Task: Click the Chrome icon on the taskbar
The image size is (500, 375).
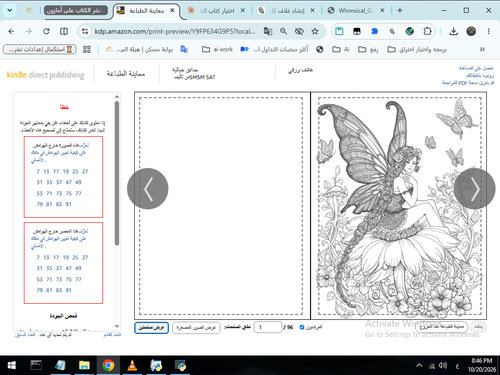Action: pos(108,365)
